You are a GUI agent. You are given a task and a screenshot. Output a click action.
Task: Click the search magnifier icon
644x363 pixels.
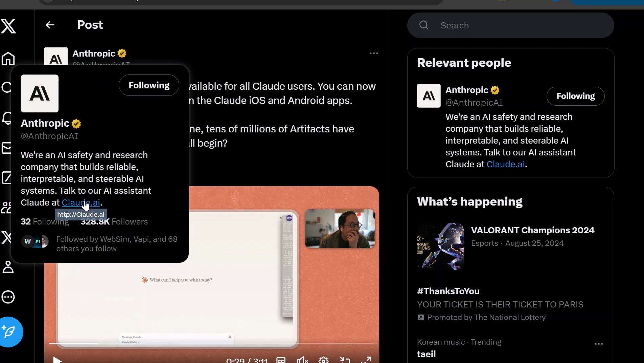[x=424, y=25]
